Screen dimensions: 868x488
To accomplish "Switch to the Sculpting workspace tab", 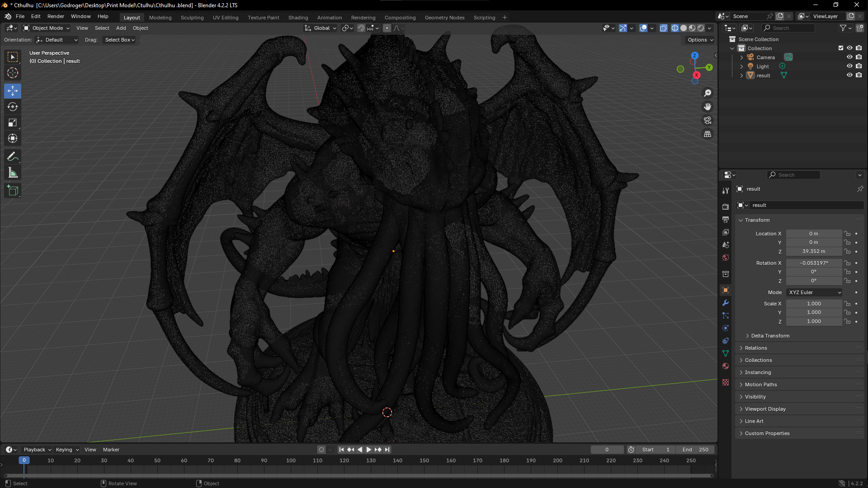I will 192,18.
